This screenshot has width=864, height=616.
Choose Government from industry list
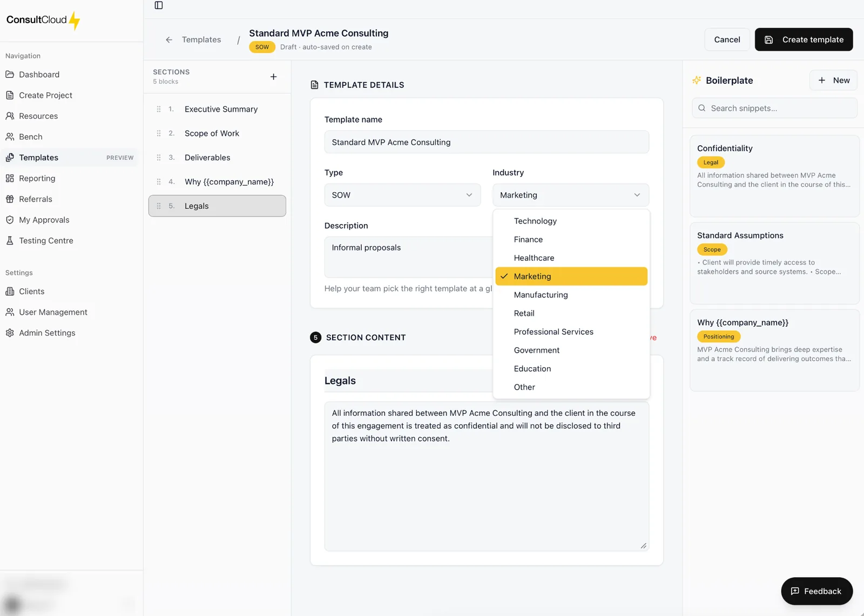click(571, 350)
